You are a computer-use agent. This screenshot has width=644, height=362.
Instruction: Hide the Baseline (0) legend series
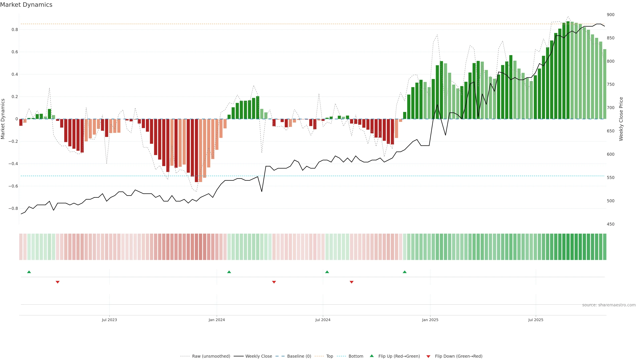pyautogui.click(x=299, y=356)
